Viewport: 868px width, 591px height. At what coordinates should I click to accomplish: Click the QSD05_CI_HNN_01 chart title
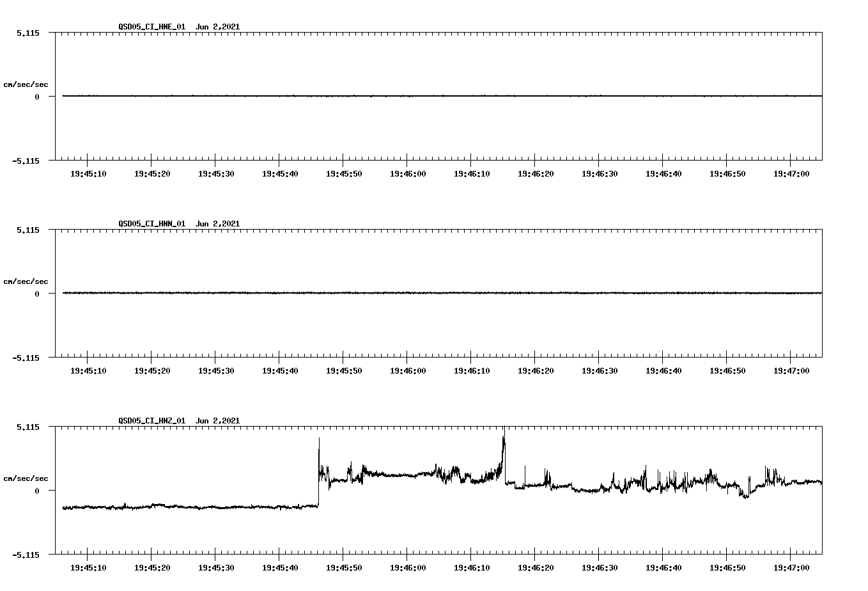click(179, 224)
